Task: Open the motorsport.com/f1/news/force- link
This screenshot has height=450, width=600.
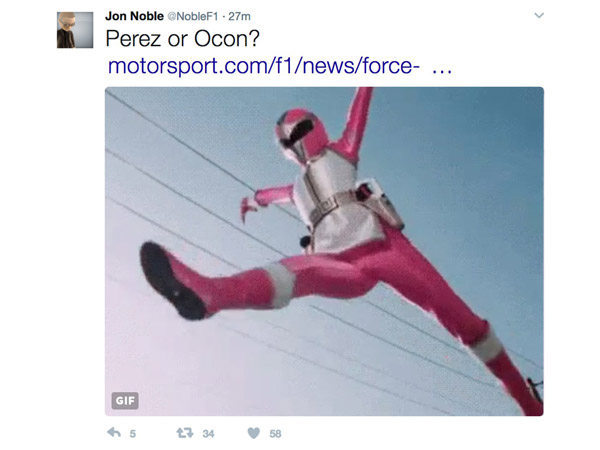Action: coord(264,65)
